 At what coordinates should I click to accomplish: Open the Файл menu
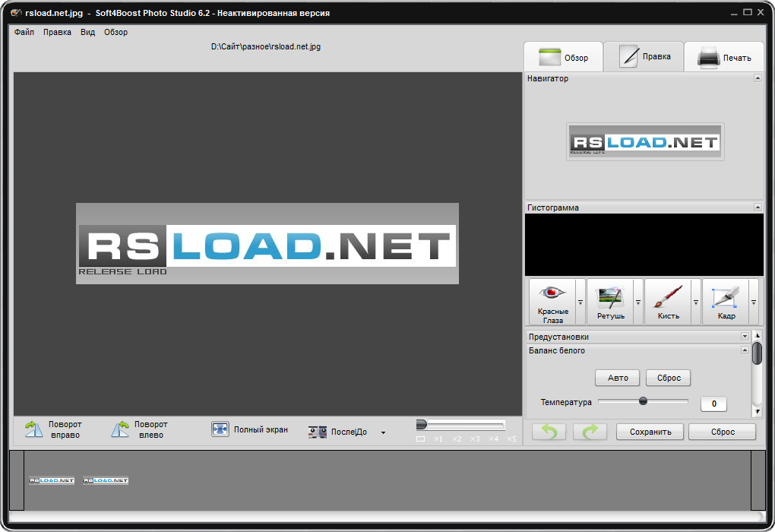tap(24, 32)
